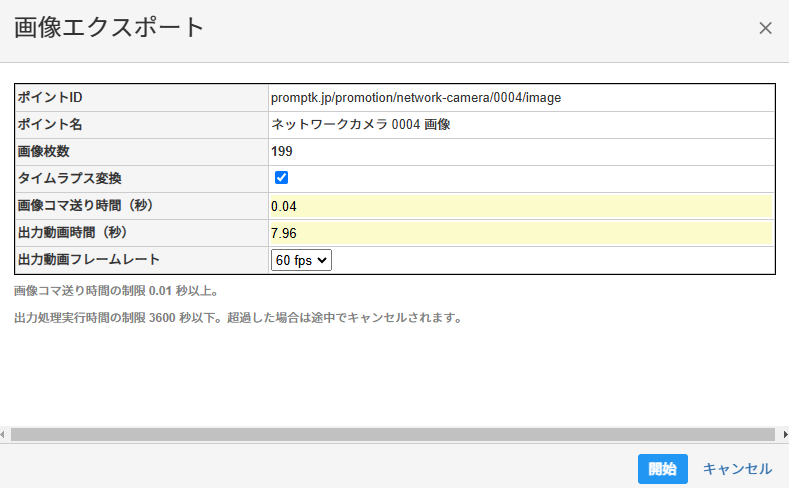
Task: Click the 出力動画フレームレート label
Action: tap(89, 260)
